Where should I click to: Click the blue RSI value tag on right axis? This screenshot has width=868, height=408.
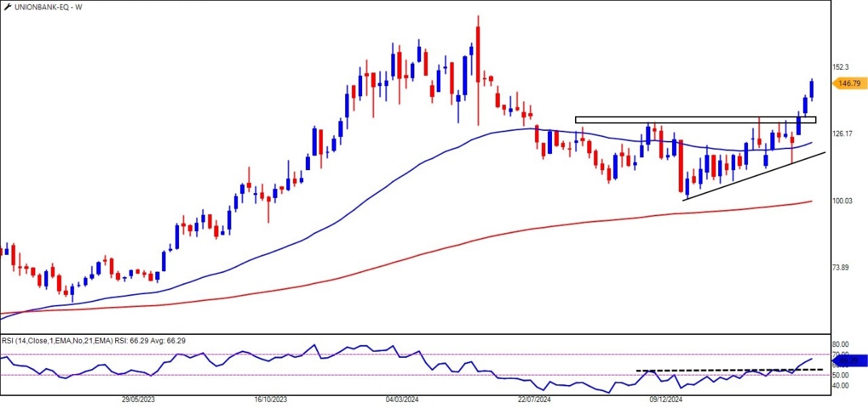(851, 361)
